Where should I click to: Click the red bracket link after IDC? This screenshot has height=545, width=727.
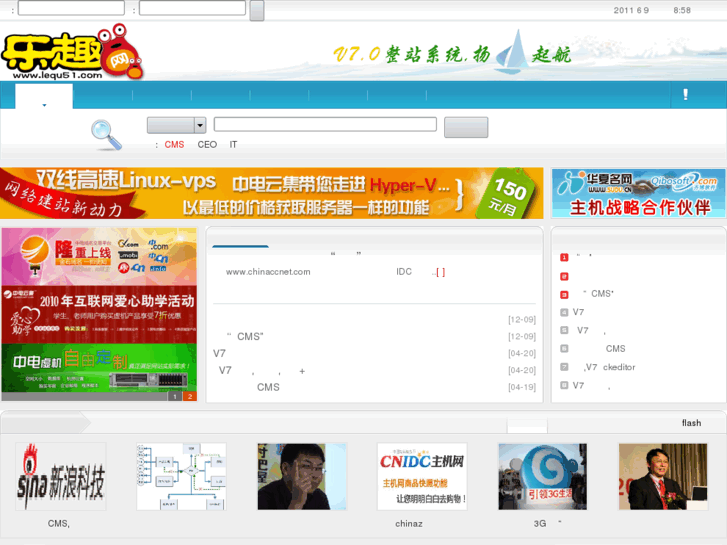440,272
